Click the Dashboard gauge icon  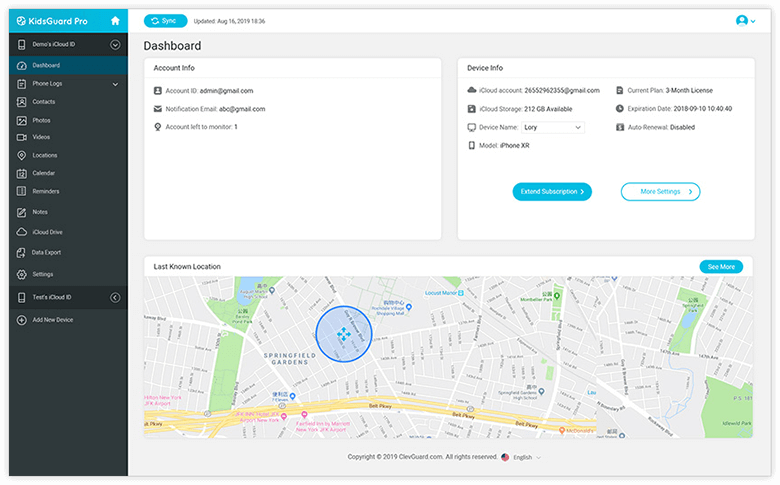pyautogui.click(x=21, y=66)
